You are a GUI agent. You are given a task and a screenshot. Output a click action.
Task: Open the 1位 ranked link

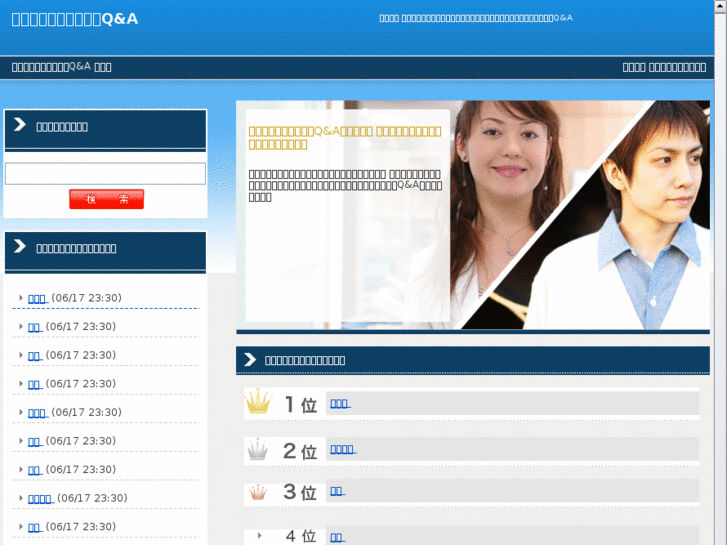pos(340,404)
